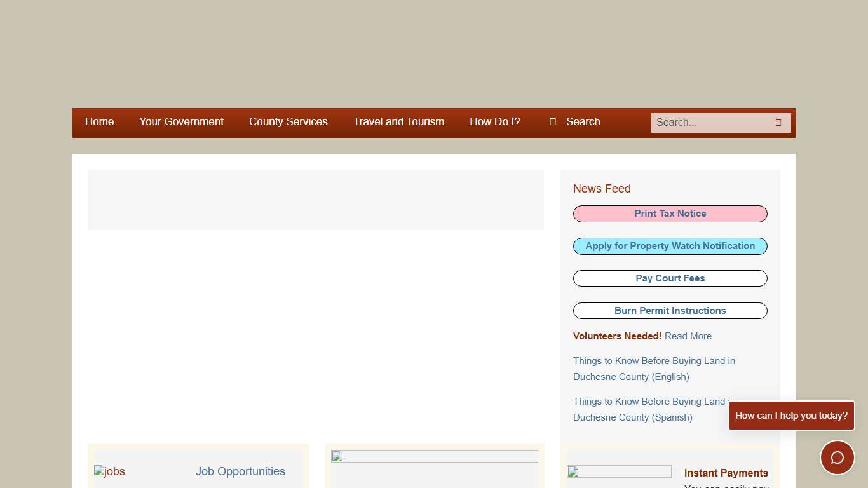Expand the Your Government menu

coord(181,122)
